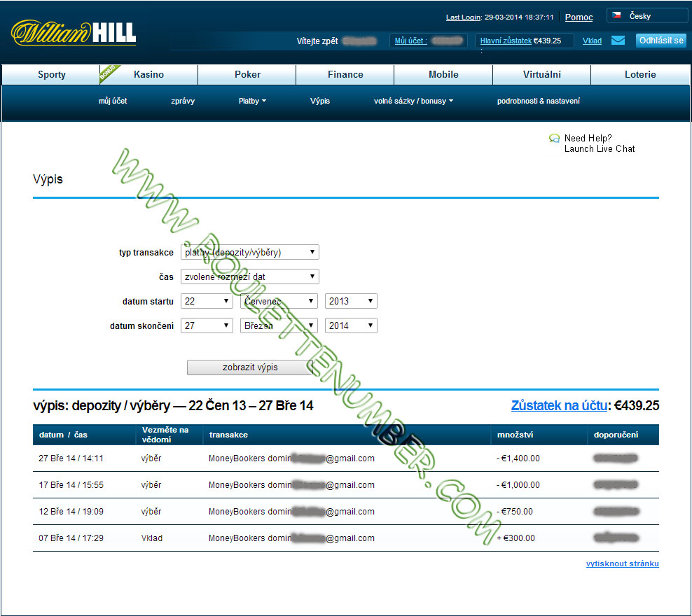Open start month dropdown showing Červenec

[279, 301]
